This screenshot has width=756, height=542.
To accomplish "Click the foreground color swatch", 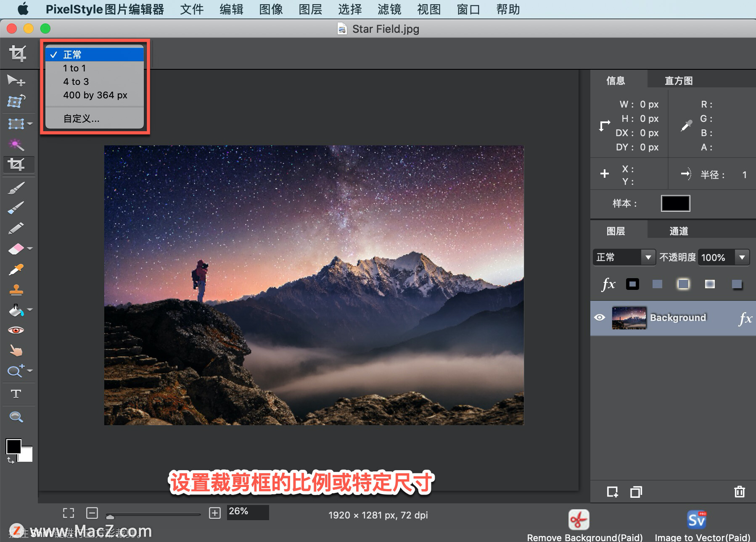I will pos(14,446).
